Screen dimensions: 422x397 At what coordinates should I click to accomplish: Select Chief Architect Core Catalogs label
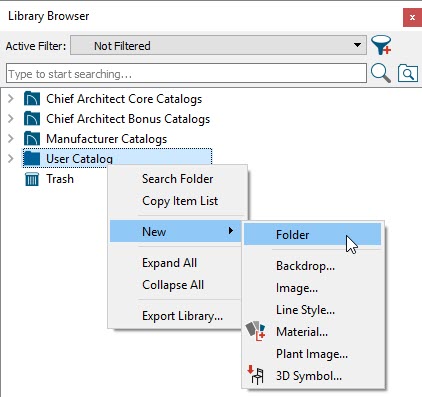[x=124, y=99]
